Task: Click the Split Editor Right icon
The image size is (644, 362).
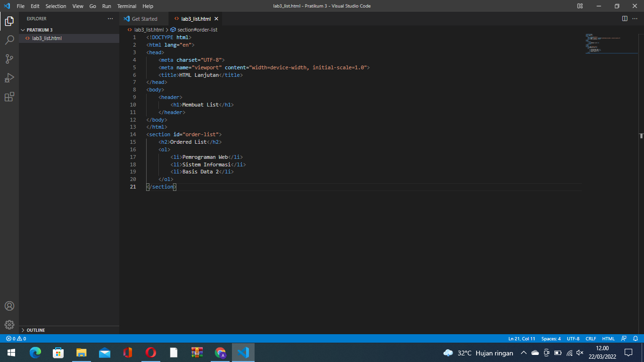Action: (625, 19)
